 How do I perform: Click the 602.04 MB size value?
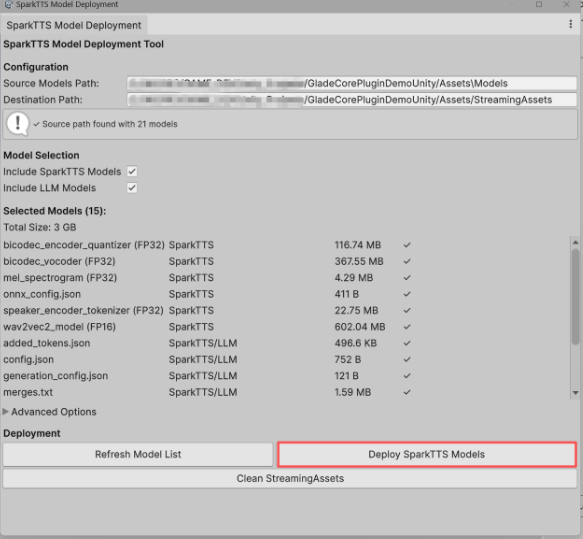[x=360, y=327]
